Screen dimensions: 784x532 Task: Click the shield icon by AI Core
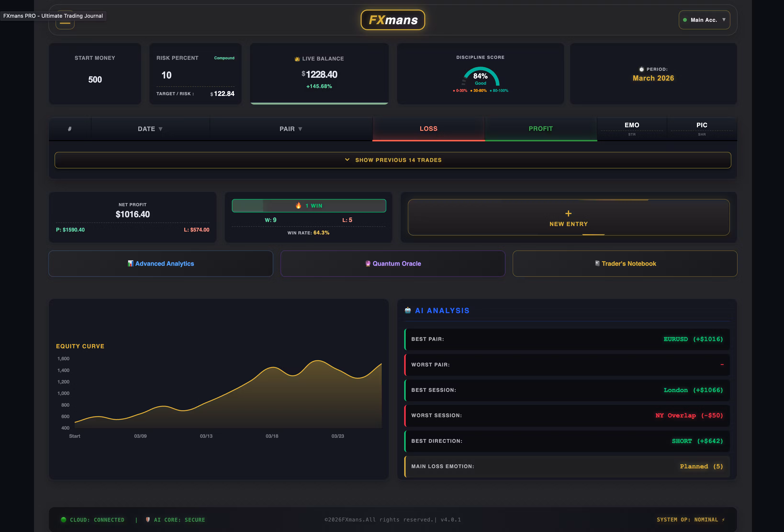point(148,520)
